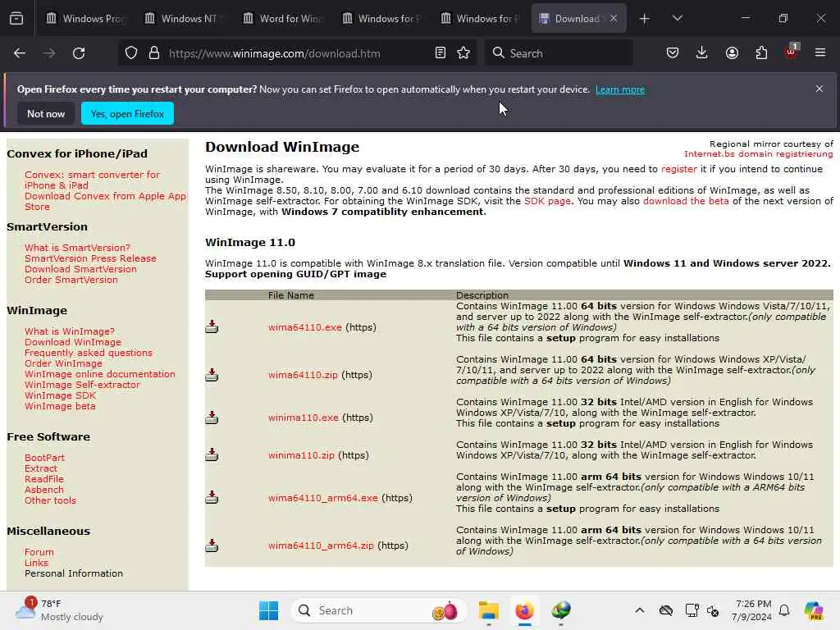Click the site security padlock icon

[153, 53]
